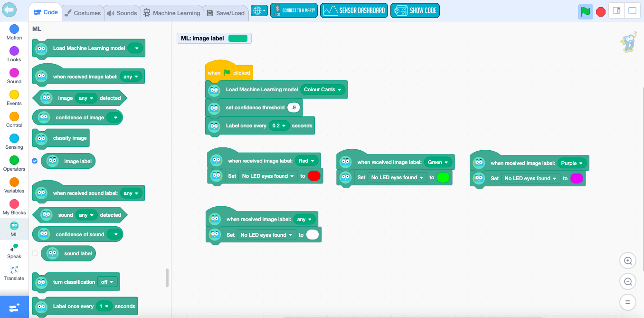Switch to small stage layout
Viewport: 644px width, 318px height.
(x=616, y=10)
